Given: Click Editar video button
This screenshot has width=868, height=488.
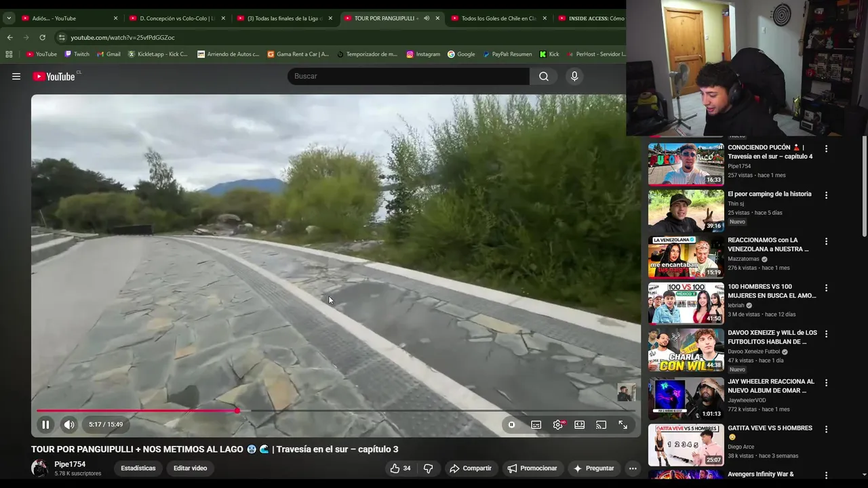Looking at the screenshot, I should [x=190, y=468].
